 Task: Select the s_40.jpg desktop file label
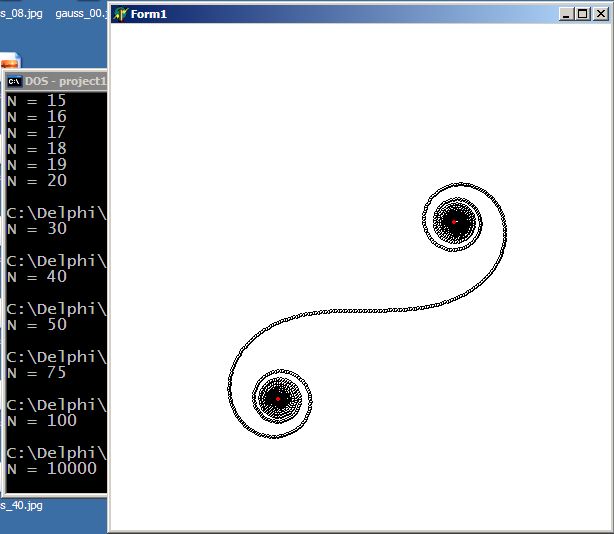[x=21, y=506]
